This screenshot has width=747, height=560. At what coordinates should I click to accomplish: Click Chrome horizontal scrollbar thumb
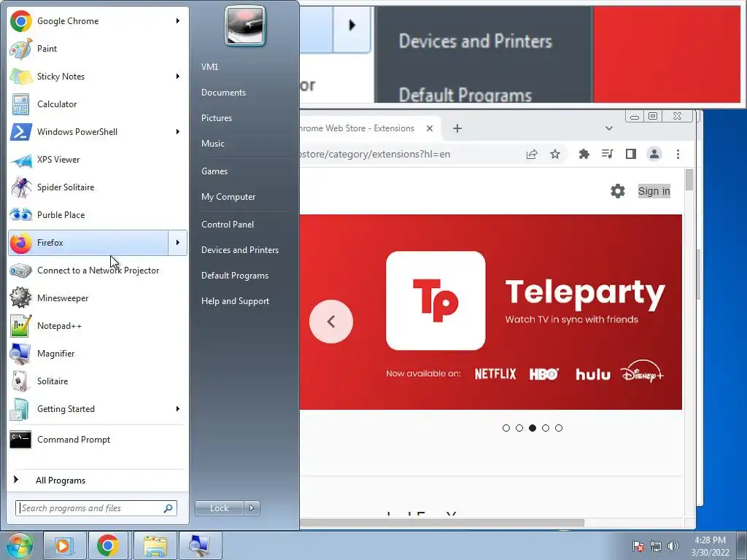pos(441,523)
